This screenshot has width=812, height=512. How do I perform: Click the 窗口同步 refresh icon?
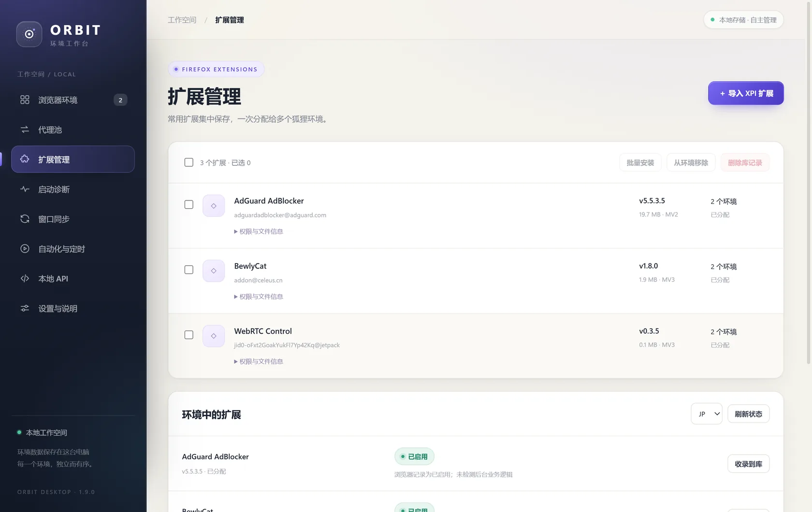[x=25, y=219]
